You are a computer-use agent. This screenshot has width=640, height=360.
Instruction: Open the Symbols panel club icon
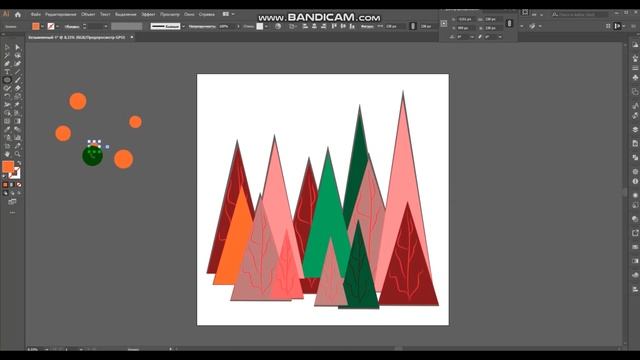click(635, 78)
